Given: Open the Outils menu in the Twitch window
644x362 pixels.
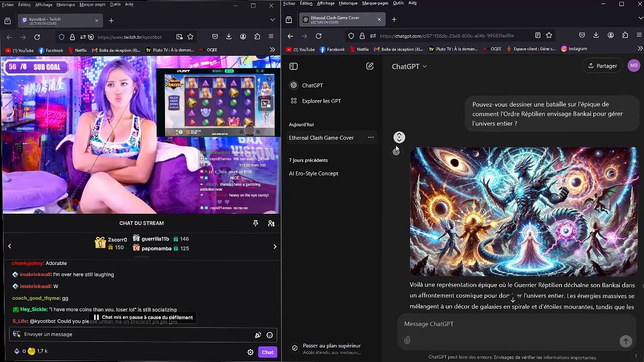Looking at the screenshot, I should (115, 5).
